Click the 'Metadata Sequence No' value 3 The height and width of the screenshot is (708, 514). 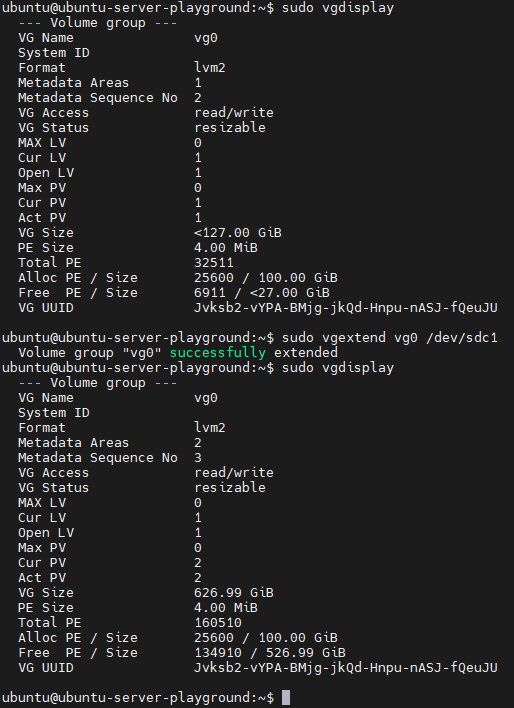point(198,457)
